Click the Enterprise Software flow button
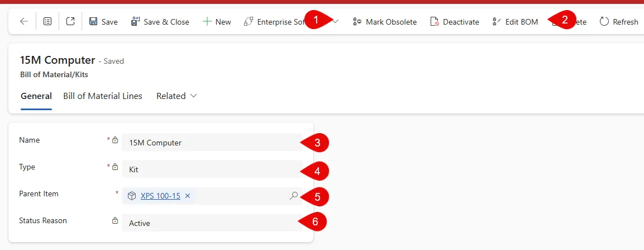Screen dimensions: 644x250 (x=274, y=22)
